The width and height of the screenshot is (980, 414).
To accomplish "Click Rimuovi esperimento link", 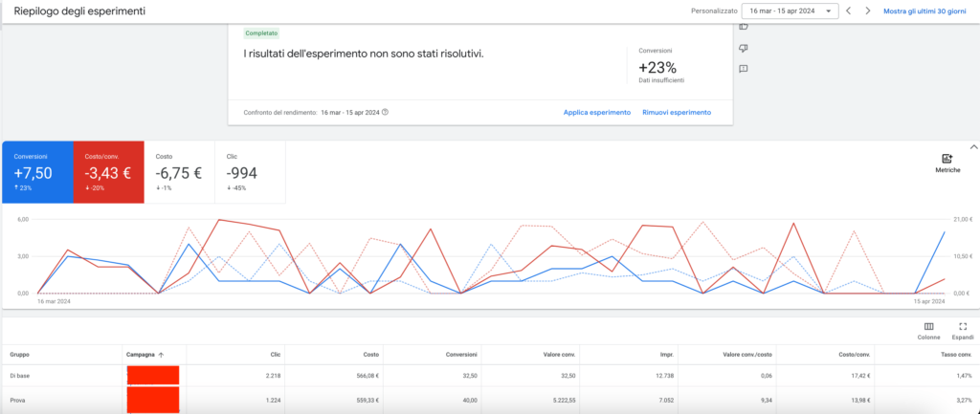I will (677, 113).
